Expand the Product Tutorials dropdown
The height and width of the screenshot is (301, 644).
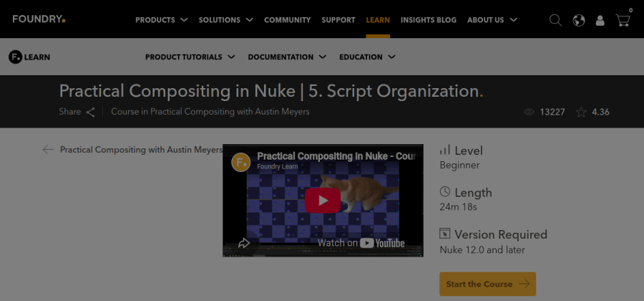(190, 57)
